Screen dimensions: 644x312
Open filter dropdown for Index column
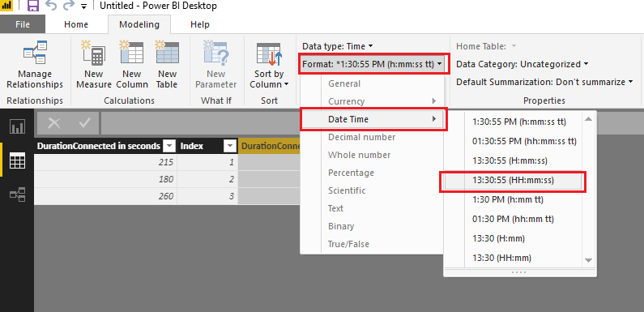pyautogui.click(x=229, y=147)
